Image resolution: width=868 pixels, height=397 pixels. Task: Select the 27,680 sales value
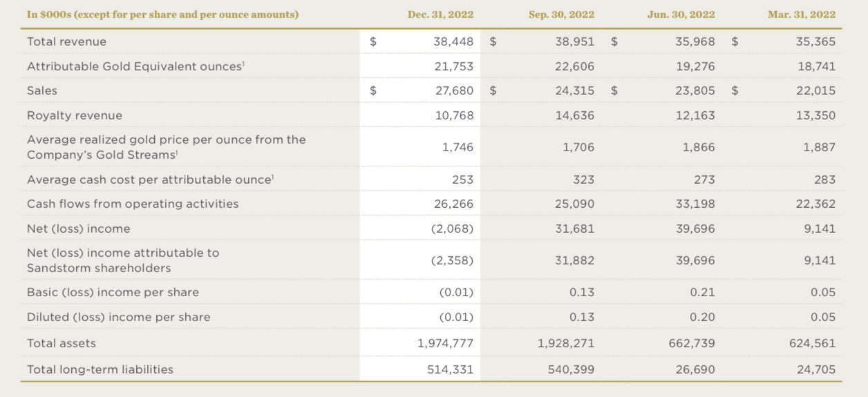(453, 90)
